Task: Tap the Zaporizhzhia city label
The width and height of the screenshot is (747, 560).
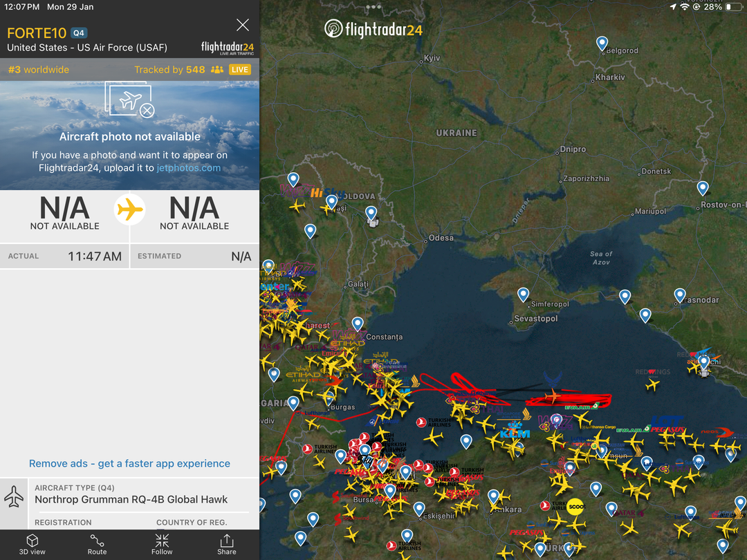Action: (x=586, y=178)
